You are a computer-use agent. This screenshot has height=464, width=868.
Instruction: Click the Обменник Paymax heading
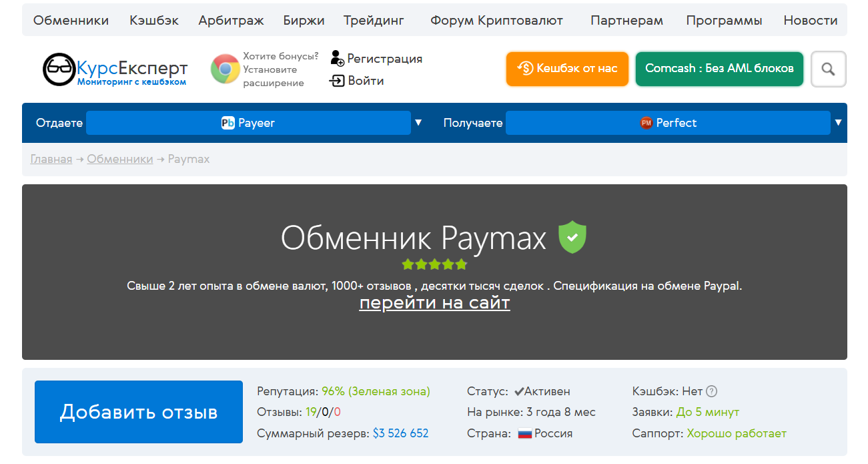pyautogui.click(x=414, y=238)
